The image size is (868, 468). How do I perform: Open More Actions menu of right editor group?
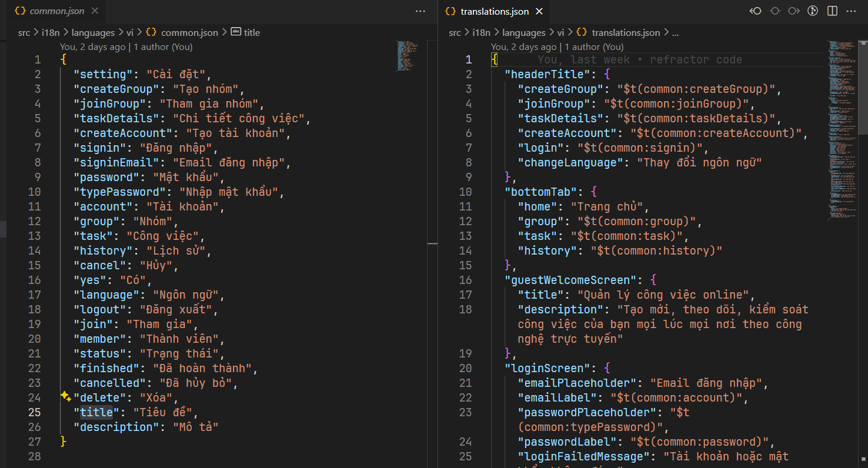click(x=851, y=11)
